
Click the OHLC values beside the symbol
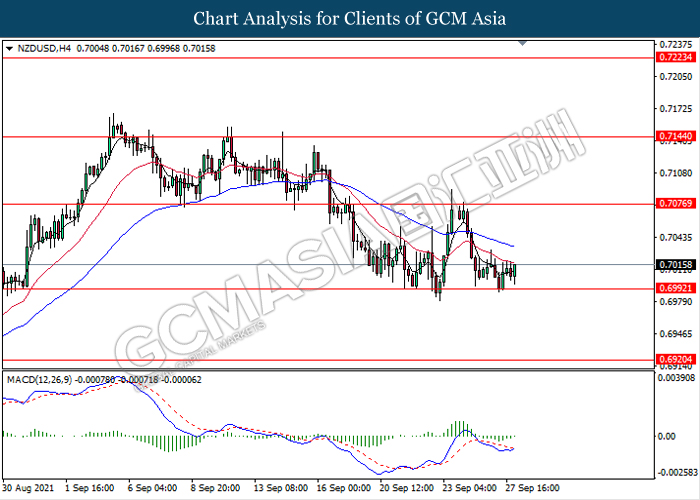[146, 49]
